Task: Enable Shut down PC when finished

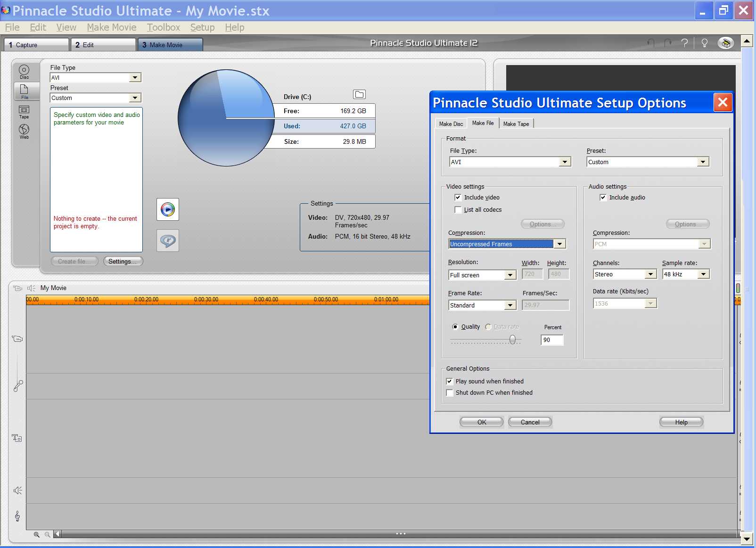Action: coord(449,392)
